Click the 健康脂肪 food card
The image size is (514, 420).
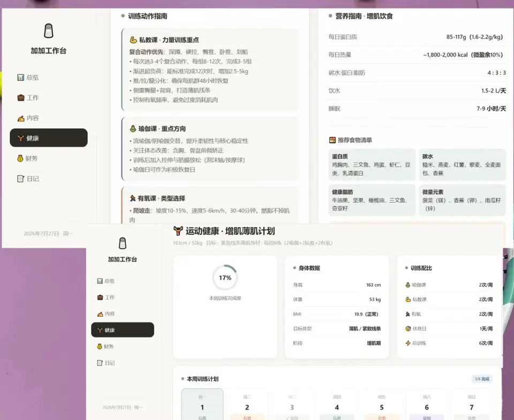[x=372, y=200]
